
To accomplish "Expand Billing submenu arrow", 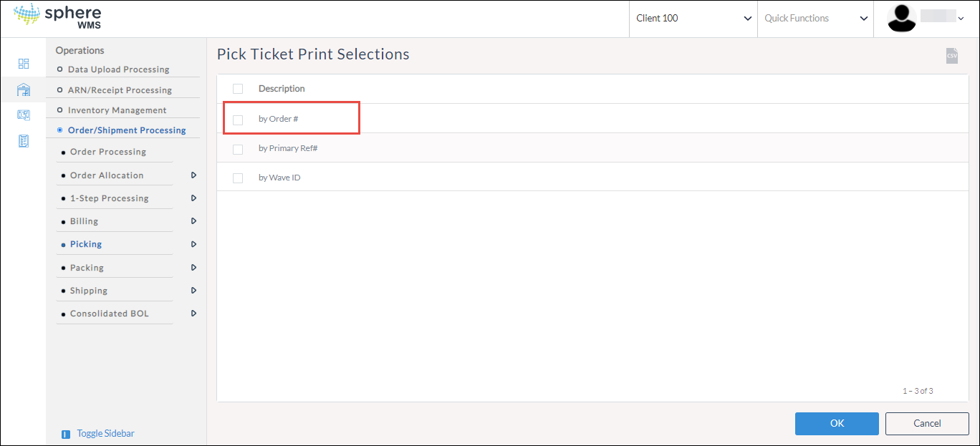I will point(193,221).
